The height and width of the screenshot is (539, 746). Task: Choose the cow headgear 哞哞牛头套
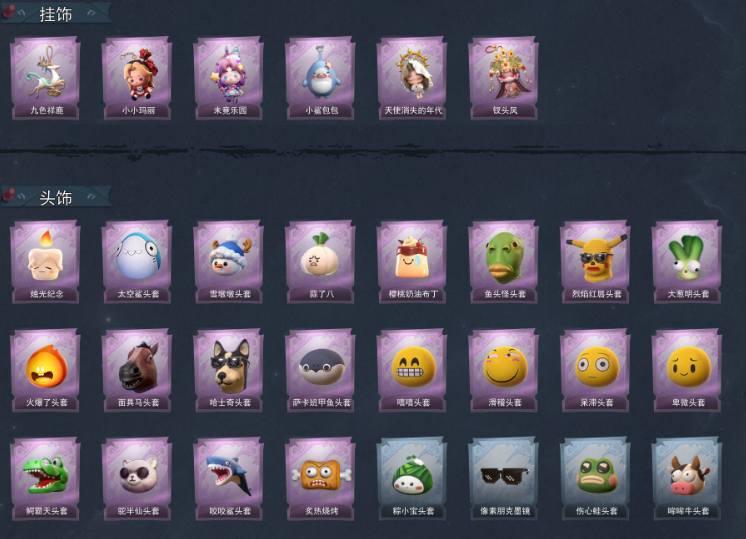pos(687,479)
